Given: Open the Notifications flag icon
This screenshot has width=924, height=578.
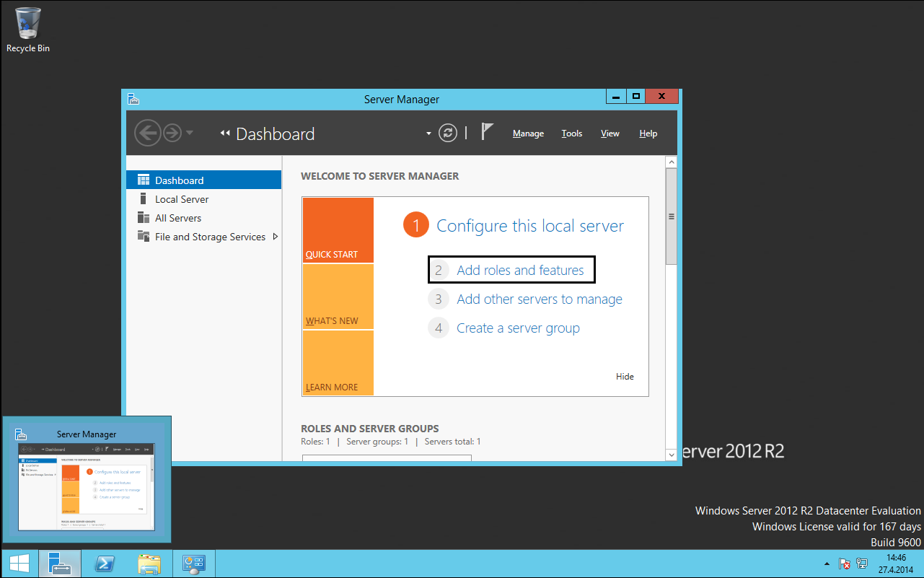Looking at the screenshot, I should (x=488, y=133).
